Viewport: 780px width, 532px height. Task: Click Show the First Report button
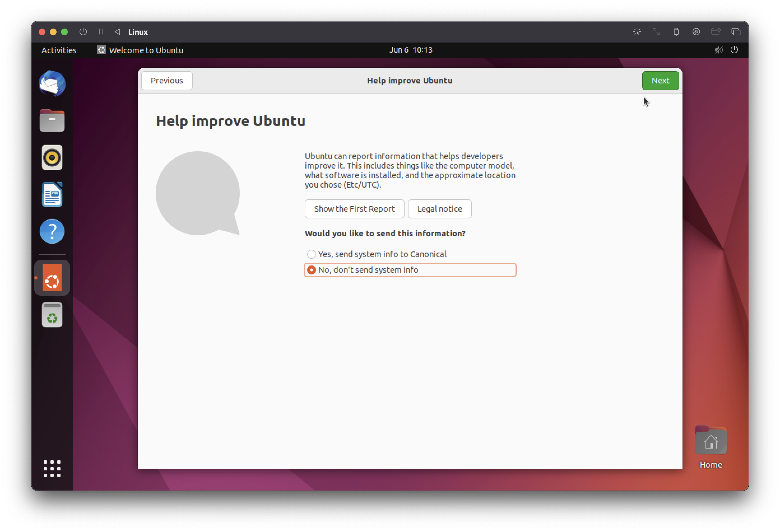coord(354,209)
